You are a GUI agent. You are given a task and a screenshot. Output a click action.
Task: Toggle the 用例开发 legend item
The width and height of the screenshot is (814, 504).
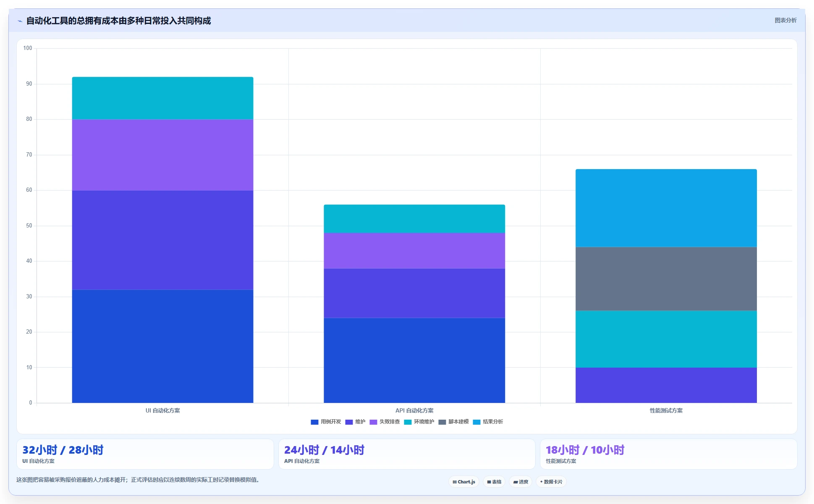pyautogui.click(x=326, y=422)
